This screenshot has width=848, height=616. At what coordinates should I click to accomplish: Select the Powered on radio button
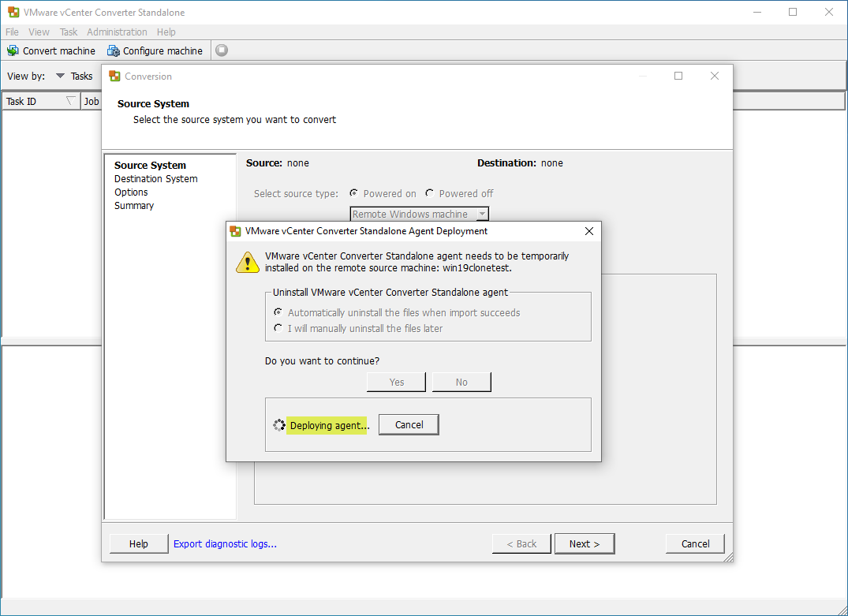353,193
